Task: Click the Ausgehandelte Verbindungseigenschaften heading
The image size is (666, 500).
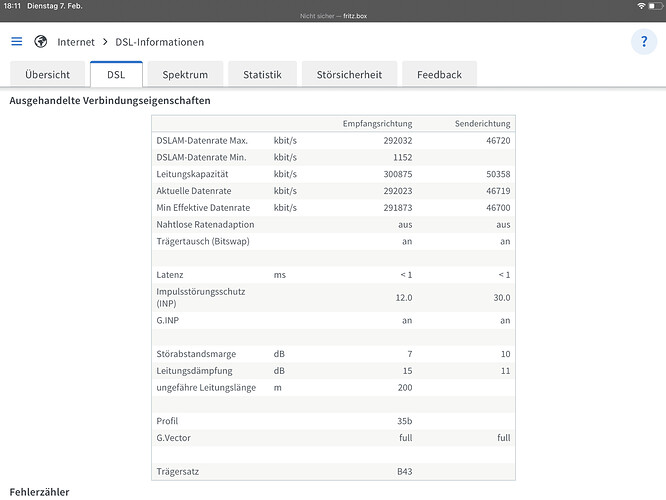Action: pyautogui.click(x=110, y=101)
